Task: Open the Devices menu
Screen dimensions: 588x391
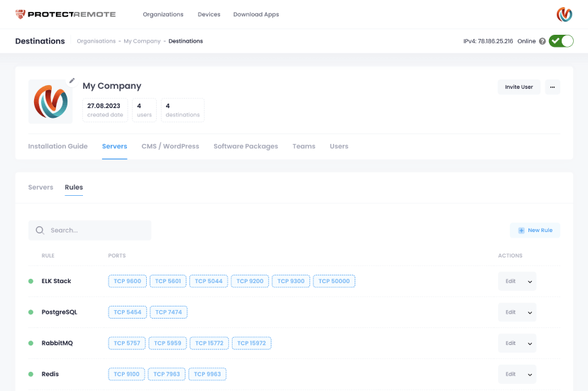Action: click(209, 14)
